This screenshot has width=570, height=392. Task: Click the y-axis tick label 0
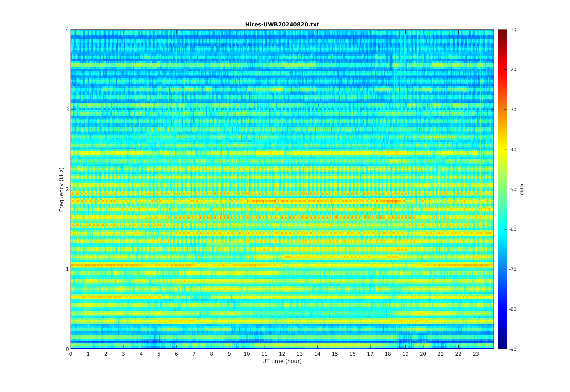(67, 349)
